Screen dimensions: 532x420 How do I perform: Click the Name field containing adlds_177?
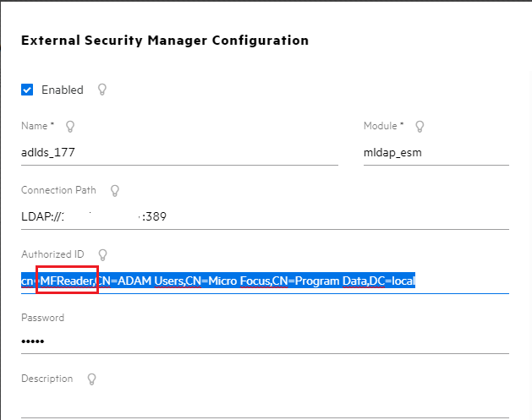coord(179,152)
